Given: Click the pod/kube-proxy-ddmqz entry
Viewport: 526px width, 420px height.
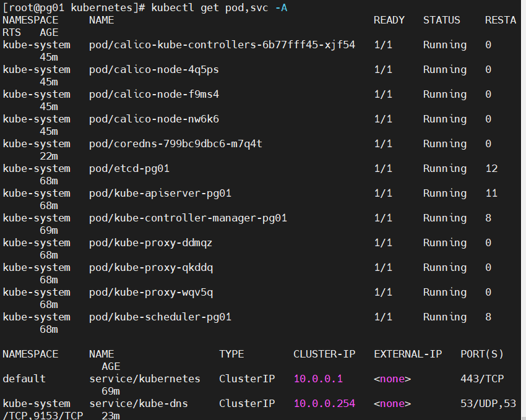Looking at the screenshot, I should [150, 242].
